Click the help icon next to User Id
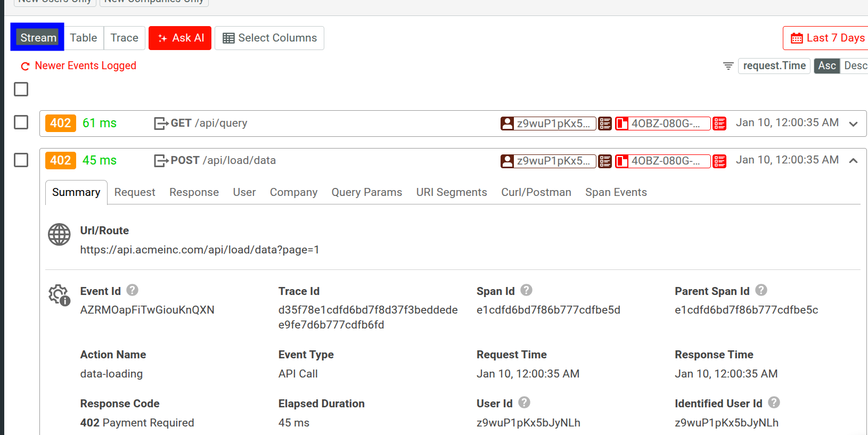 click(524, 403)
